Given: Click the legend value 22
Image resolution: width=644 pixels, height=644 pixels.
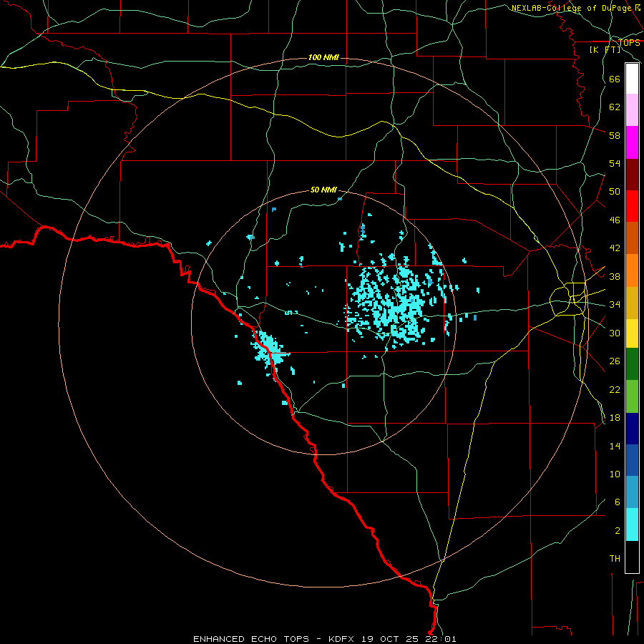Looking at the screenshot, I should pos(615,390).
